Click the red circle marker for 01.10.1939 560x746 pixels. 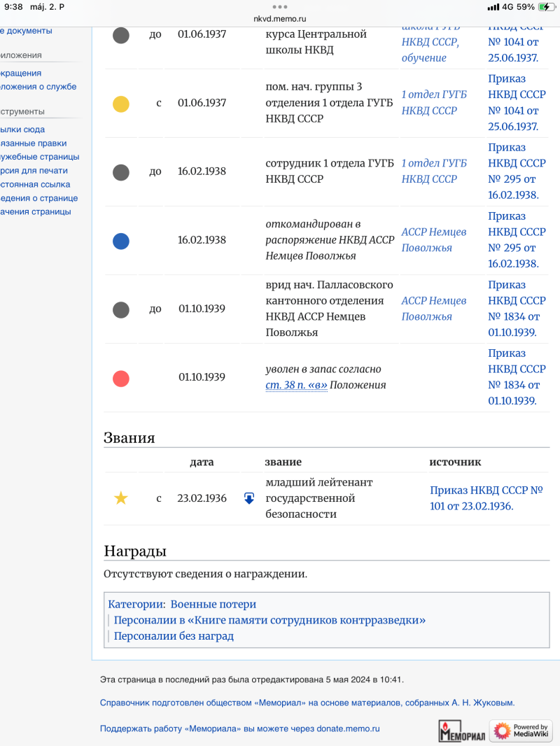[x=121, y=378]
